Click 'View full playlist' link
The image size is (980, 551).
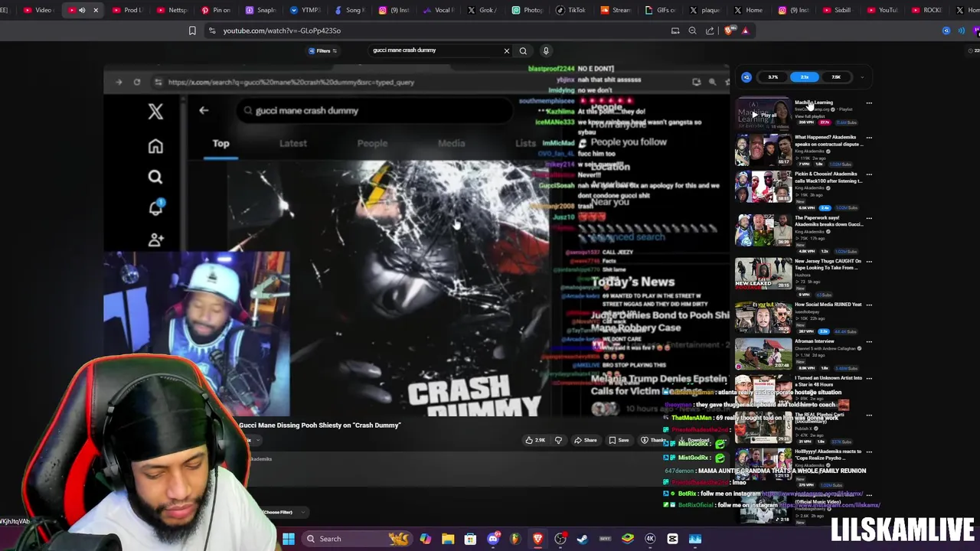pyautogui.click(x=809, y=116)
